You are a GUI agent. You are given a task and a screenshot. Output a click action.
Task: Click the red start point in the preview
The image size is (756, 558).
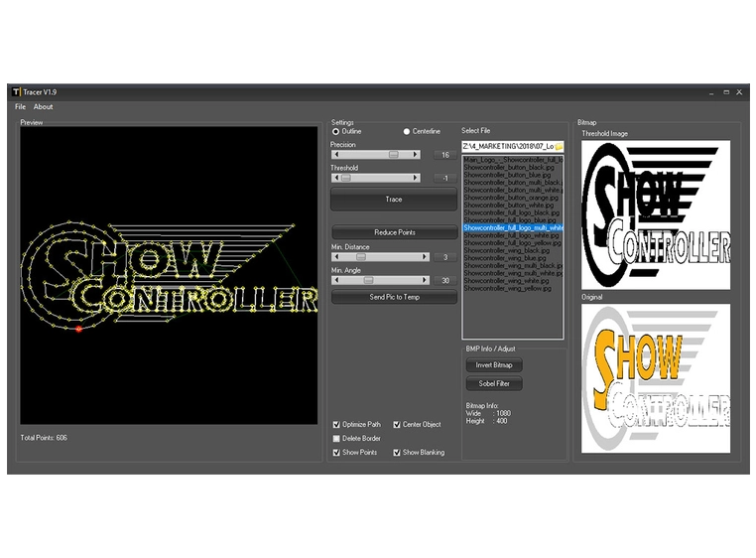pyautogui.click(x=78, y=330)
